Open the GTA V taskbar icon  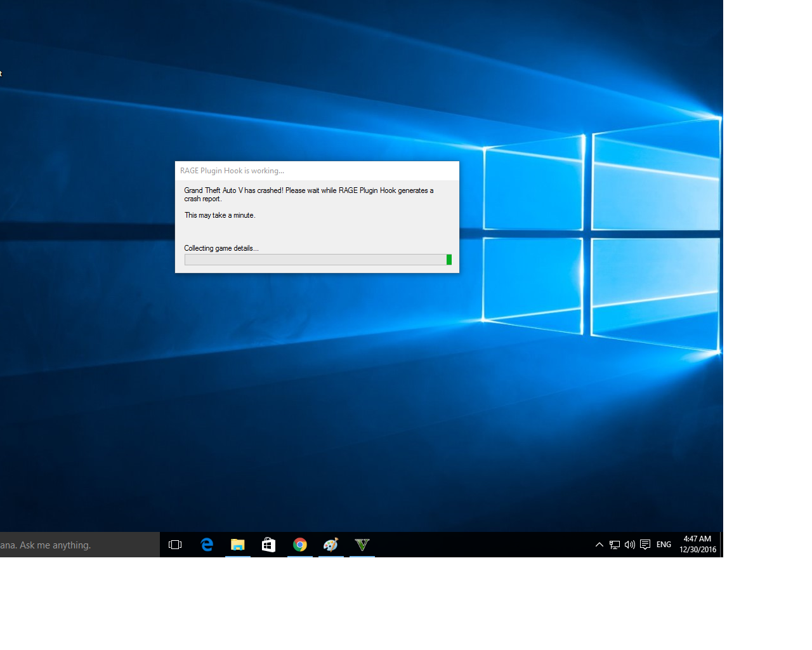point(362,545)
